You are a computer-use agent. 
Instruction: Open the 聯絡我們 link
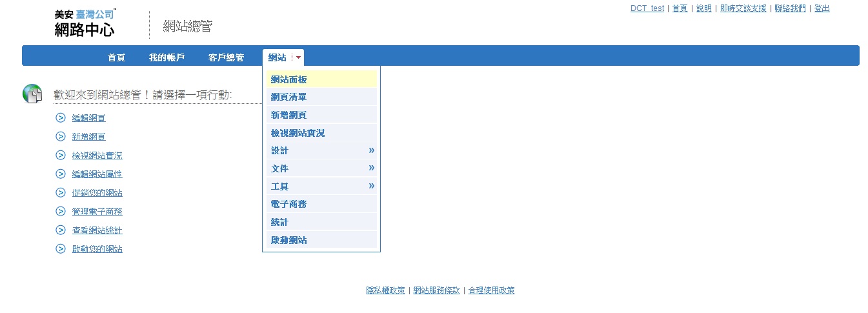(790, 8)
